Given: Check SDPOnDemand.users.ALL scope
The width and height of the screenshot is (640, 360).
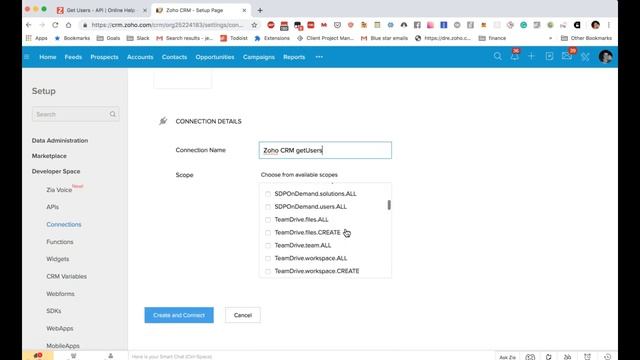Looking at the screenshot, I should coord(268,207).
